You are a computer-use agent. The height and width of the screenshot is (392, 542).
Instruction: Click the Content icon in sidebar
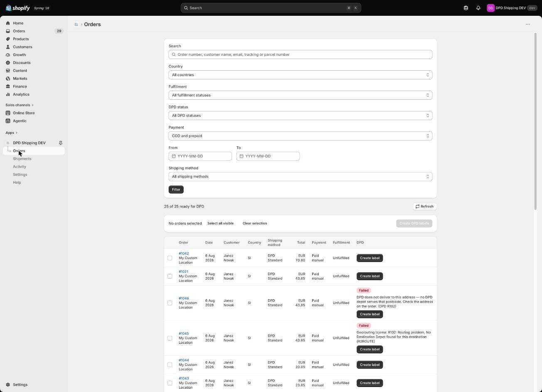pyautogui.click(x=8, y=71)
